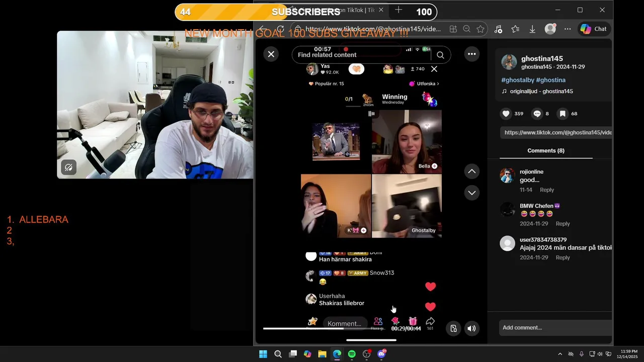Click the zoom out magnifier in address bar
This screenshot has height=362, width=644.
(x=467, y=29)
